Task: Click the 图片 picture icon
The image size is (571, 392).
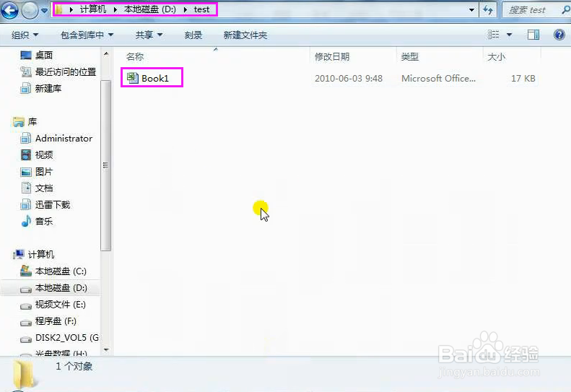Action: click(x=26, y=172)
